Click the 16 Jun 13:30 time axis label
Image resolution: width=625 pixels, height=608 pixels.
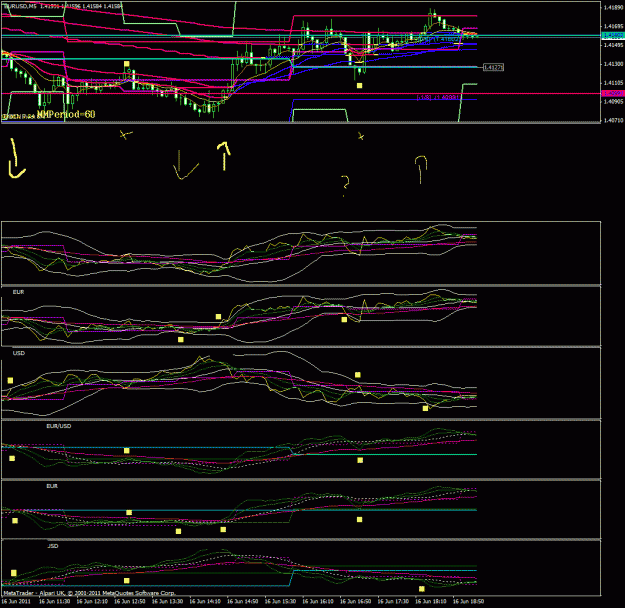point(167,601)
